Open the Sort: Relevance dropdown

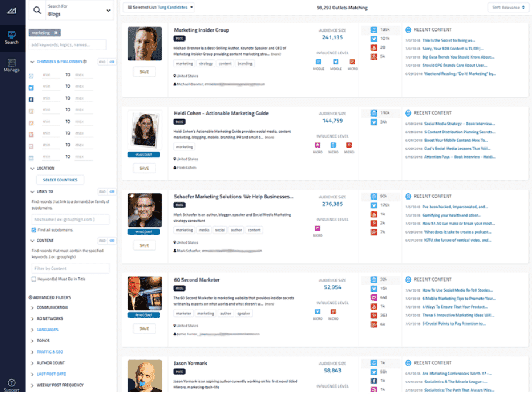[x=508, y=8]
